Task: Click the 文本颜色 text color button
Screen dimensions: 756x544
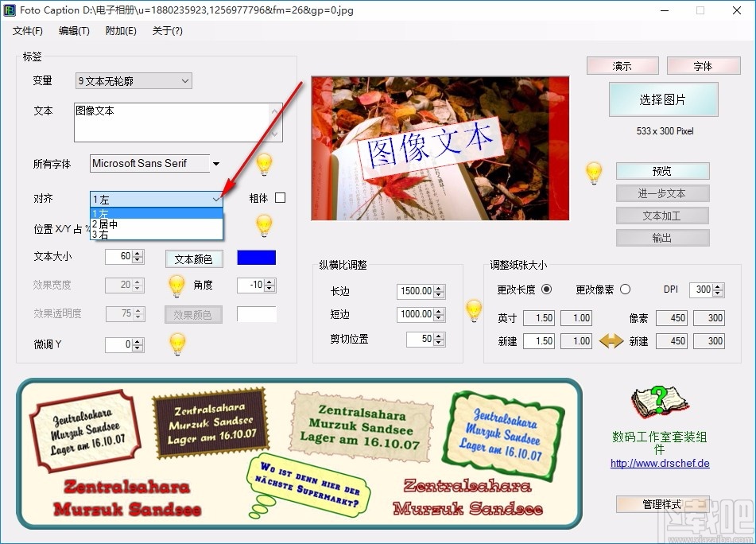Action: [x=194, y=259]
